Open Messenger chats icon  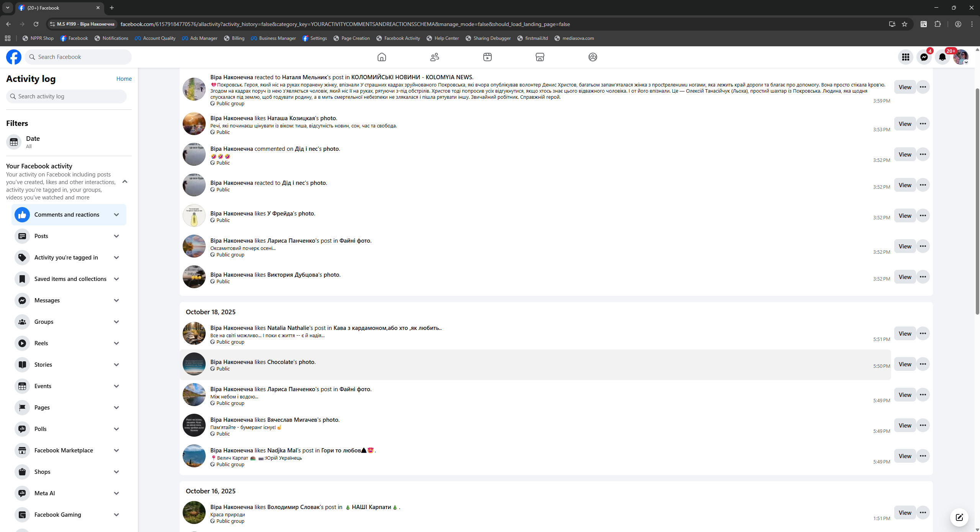[924, 57]
